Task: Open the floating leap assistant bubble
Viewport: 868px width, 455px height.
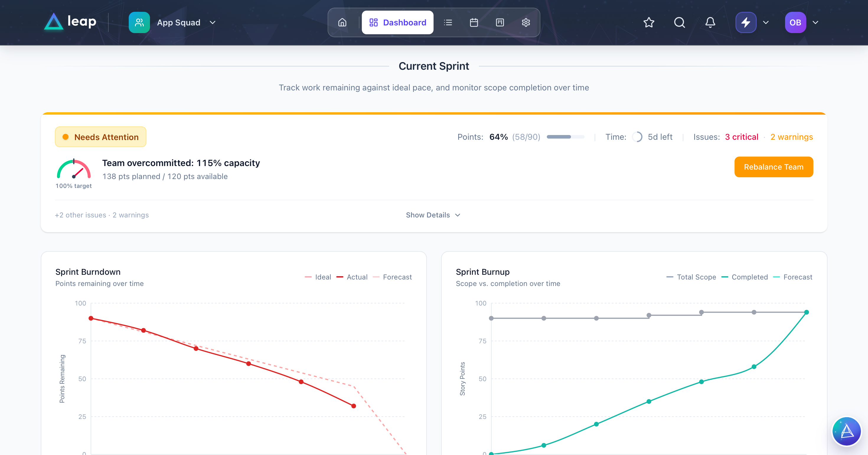Action: click(846, 431)
